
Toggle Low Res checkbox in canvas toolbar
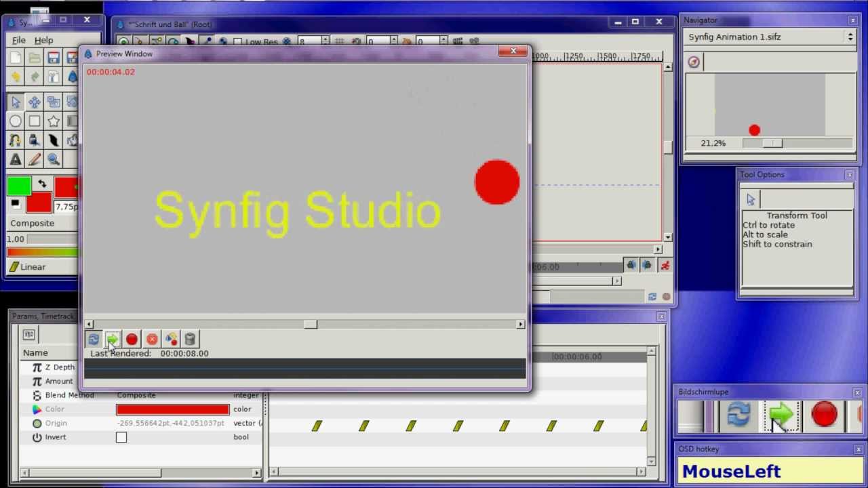click(x=238, y=42)
